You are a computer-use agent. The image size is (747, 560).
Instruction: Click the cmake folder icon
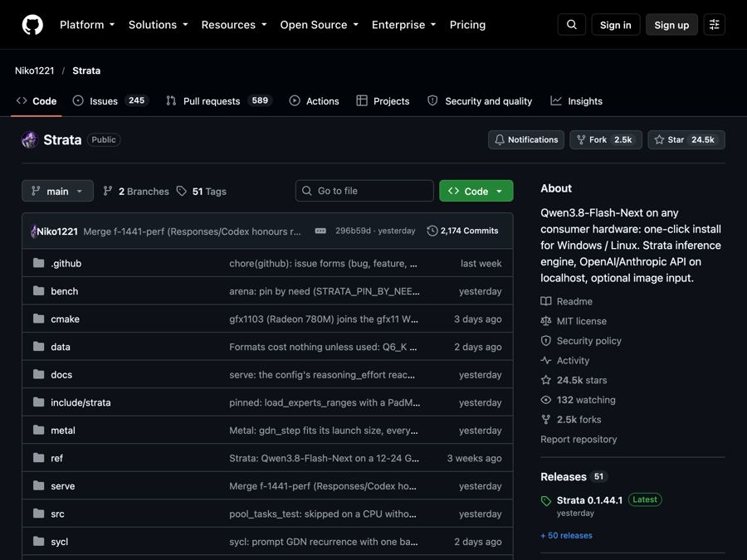(x=38, y=319)
